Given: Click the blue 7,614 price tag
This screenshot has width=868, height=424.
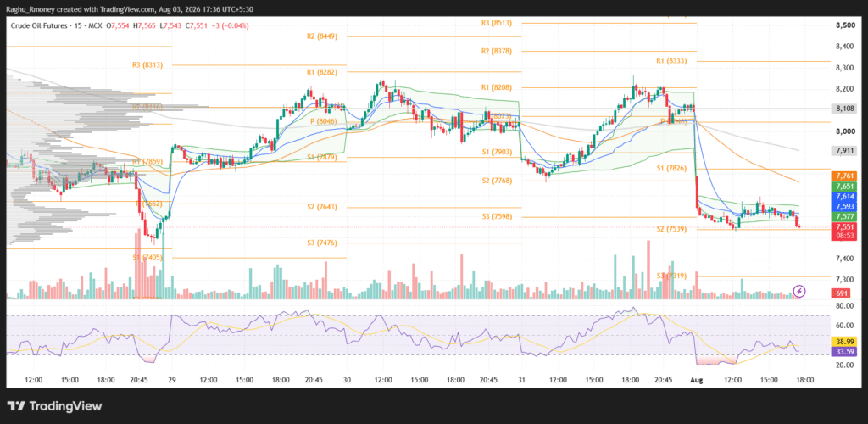Looking at the screenshot, I should 844,196.
